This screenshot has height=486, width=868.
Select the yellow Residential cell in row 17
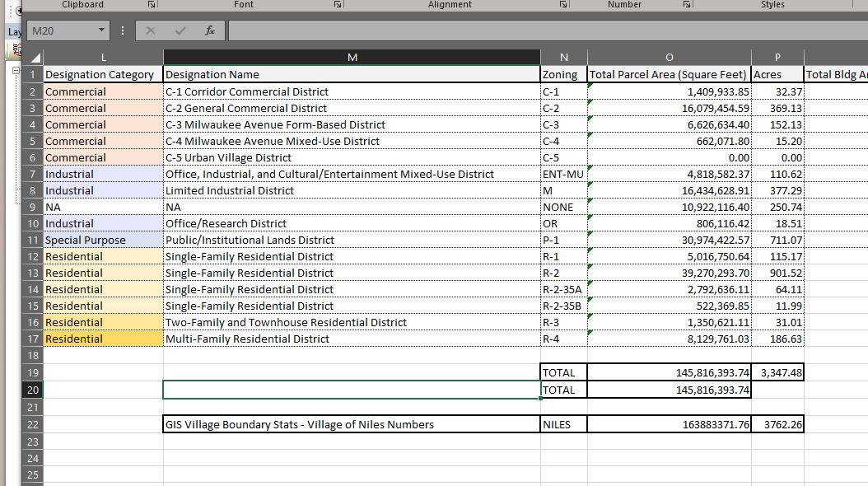coord(103,339)
